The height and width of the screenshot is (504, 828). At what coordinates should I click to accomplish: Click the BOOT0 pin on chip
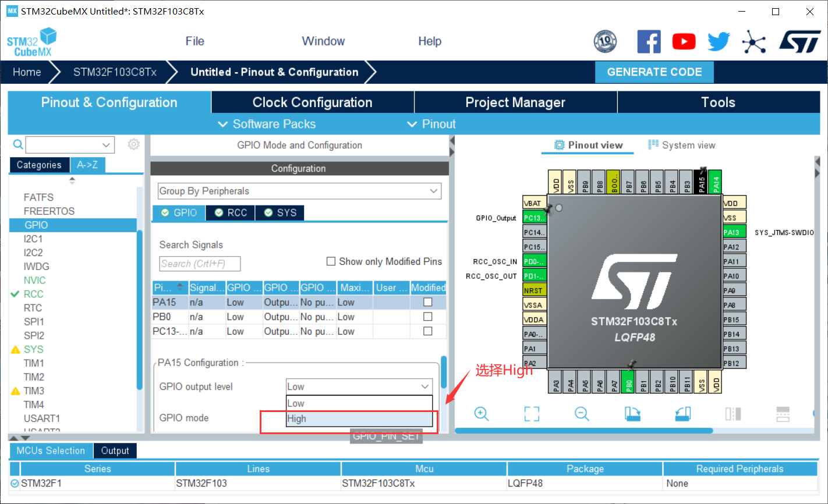click(x=614, y=182)
